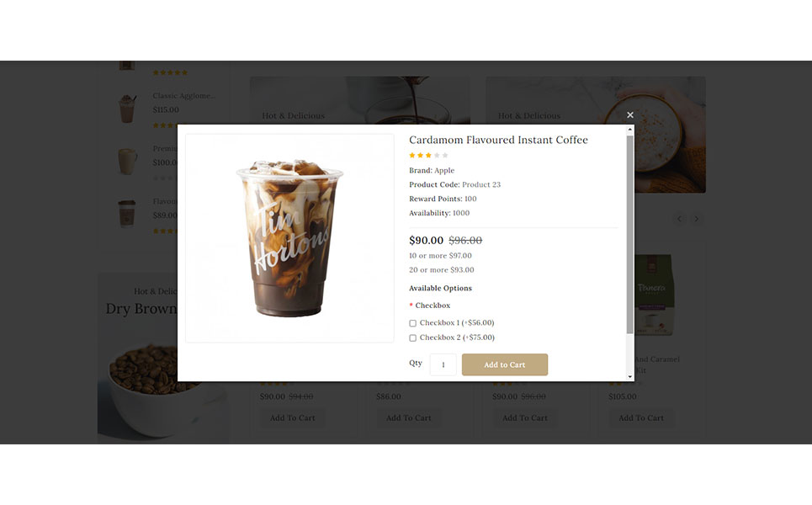This screenshot has width=812, height=505.
Task: Click the star rating in popup
Action: [x=428, y=156]
